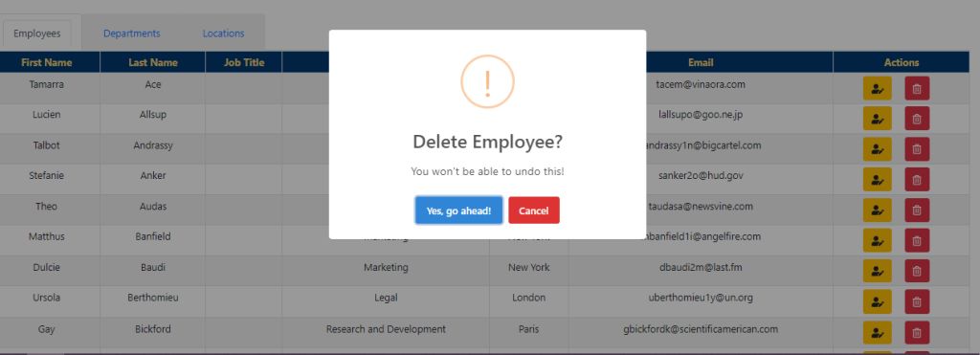
Task: Click the Last Name column header
Action: pyautogui.click(x=153, y=62)
